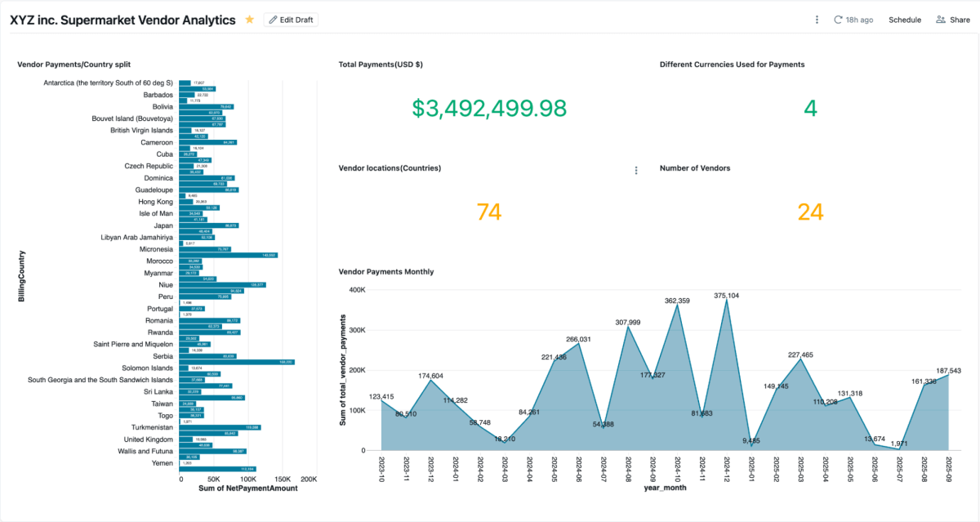Screen dimensions: 980x522
Task: Select the Total Payments value $3,492,499.98
Action: coord(488,109)
